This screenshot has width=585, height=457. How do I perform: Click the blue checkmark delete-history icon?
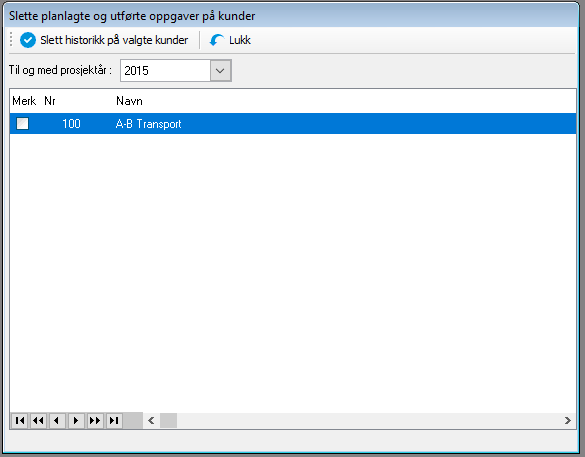[28, 40]
